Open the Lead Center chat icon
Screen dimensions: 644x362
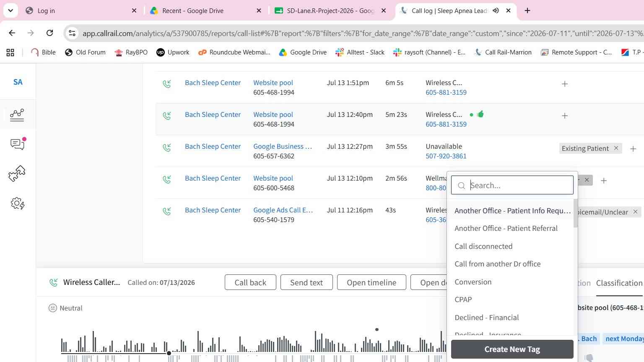(18, 144)
